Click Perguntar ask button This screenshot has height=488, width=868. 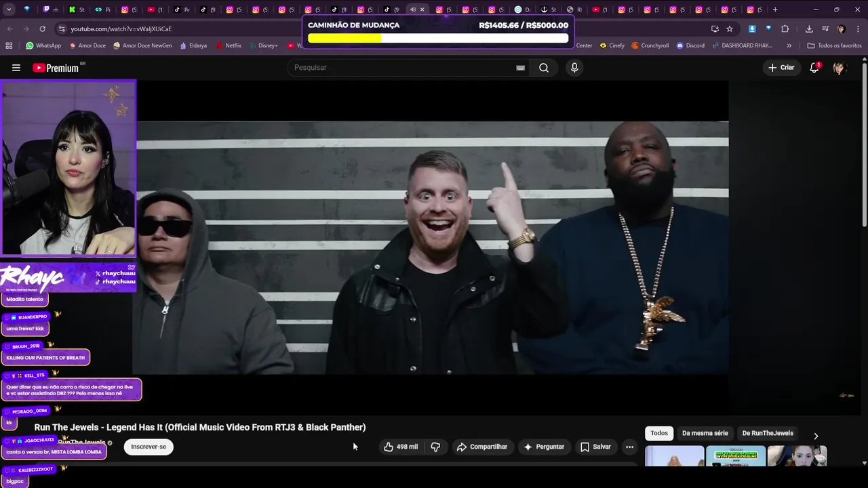click(544, 447)
